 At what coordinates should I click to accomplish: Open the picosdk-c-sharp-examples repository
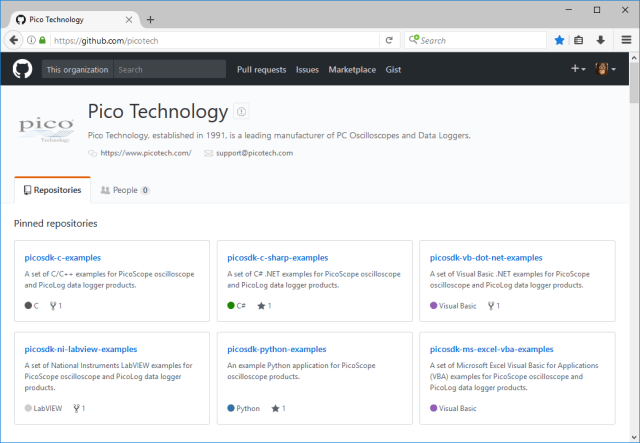[278, 258]
